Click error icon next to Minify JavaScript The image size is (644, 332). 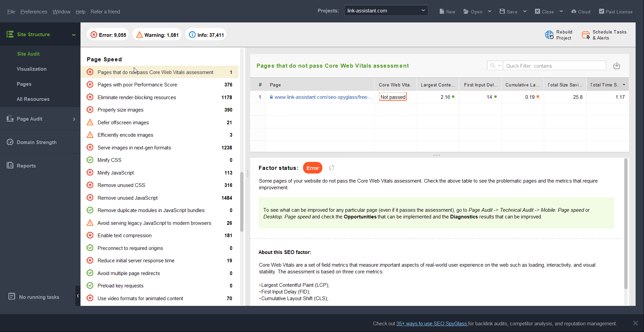tap(90, 173)
